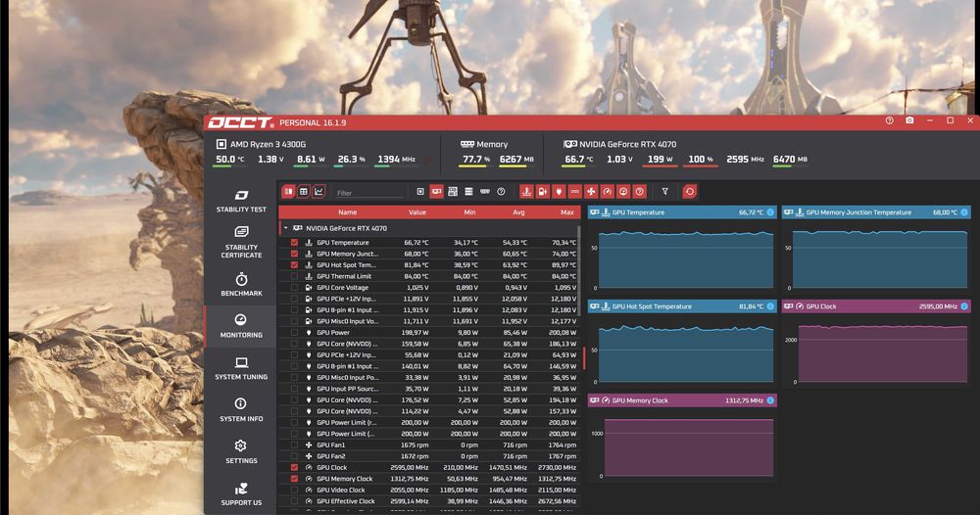Go to the Benchmark section

tap(241, 284)
